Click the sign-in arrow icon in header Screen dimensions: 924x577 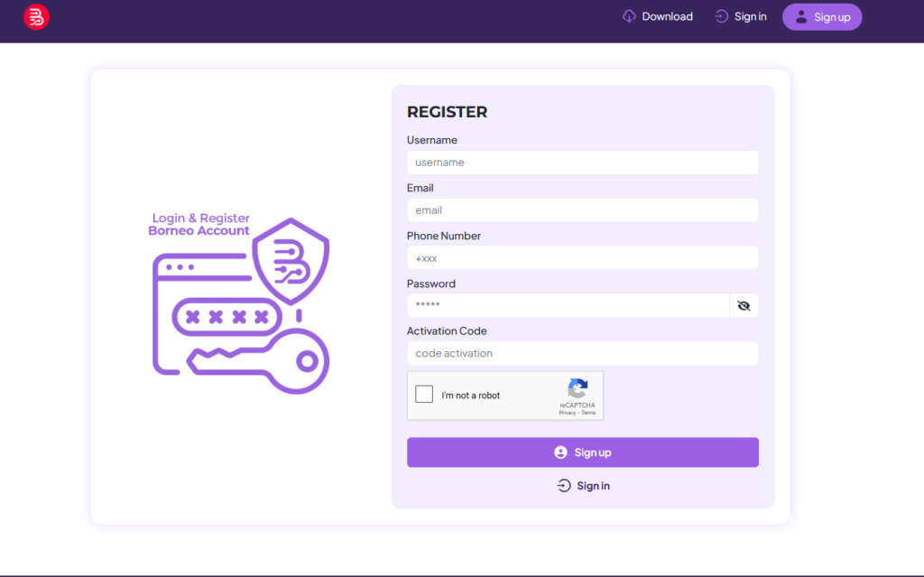tap(721, 16)
